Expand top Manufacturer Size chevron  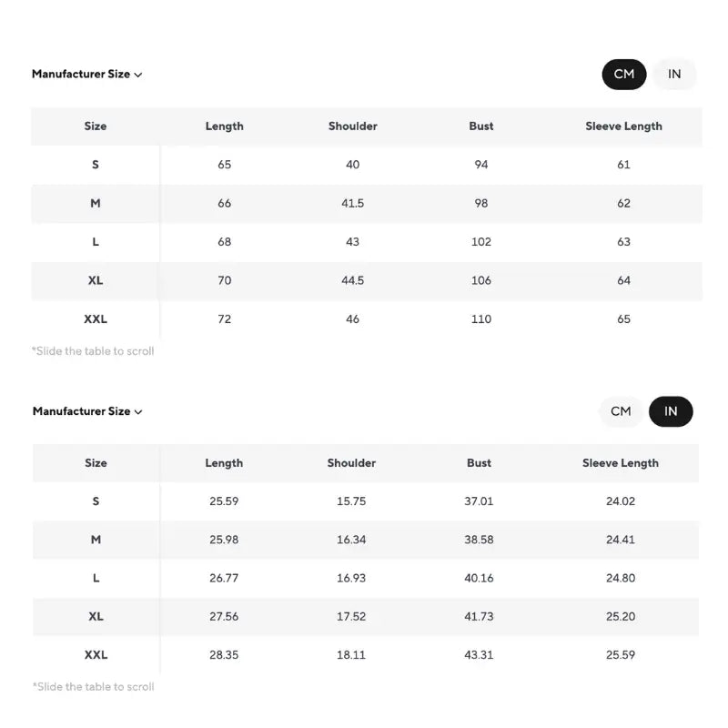(x=138, y=75)
